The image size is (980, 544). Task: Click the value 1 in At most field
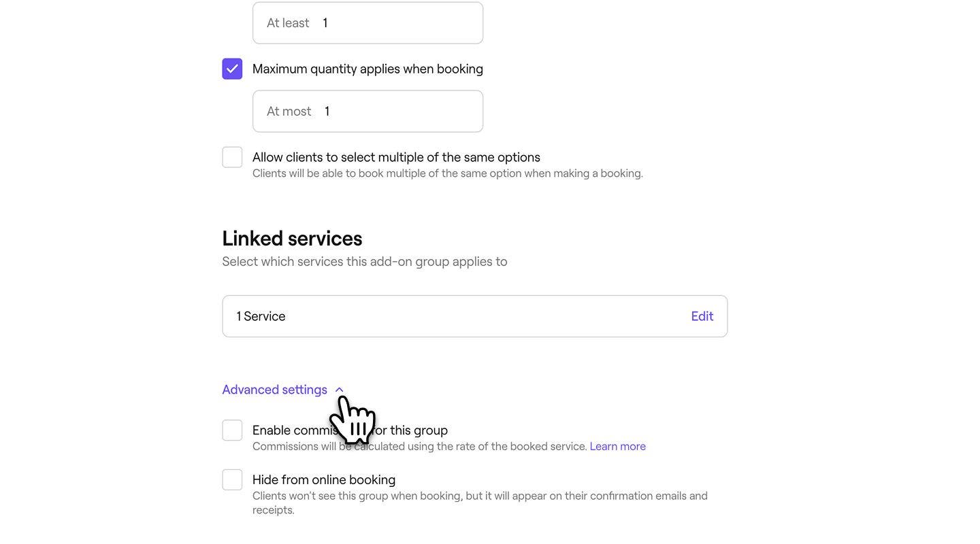pos(327,112)
